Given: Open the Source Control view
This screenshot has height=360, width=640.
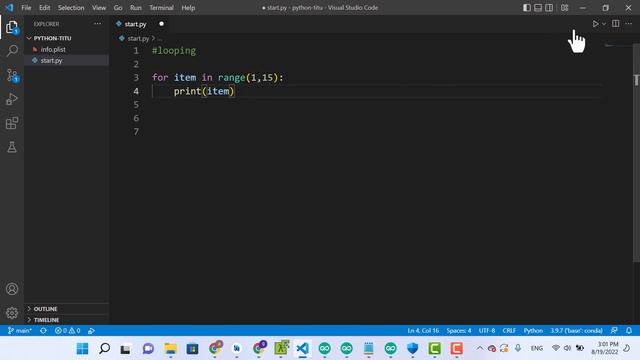Looking at the screenshot, I should [x=12, y=76].
